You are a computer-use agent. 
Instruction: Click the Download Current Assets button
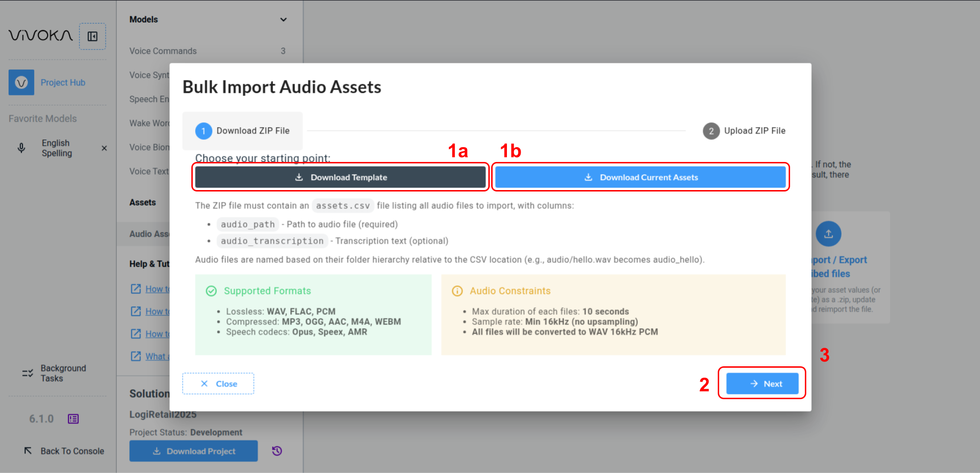tap(640, 177)
